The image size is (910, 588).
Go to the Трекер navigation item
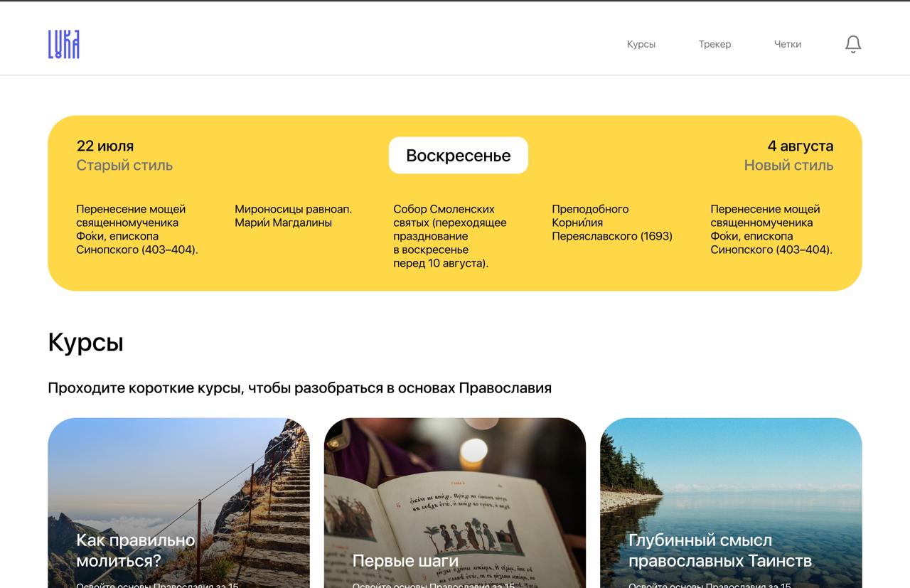[x=714, y=44]
